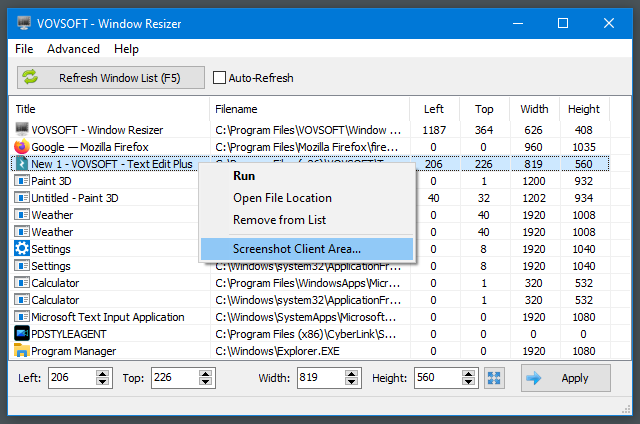
Task: Click the Program Manager folder icon
Action: tap(22, 350)
